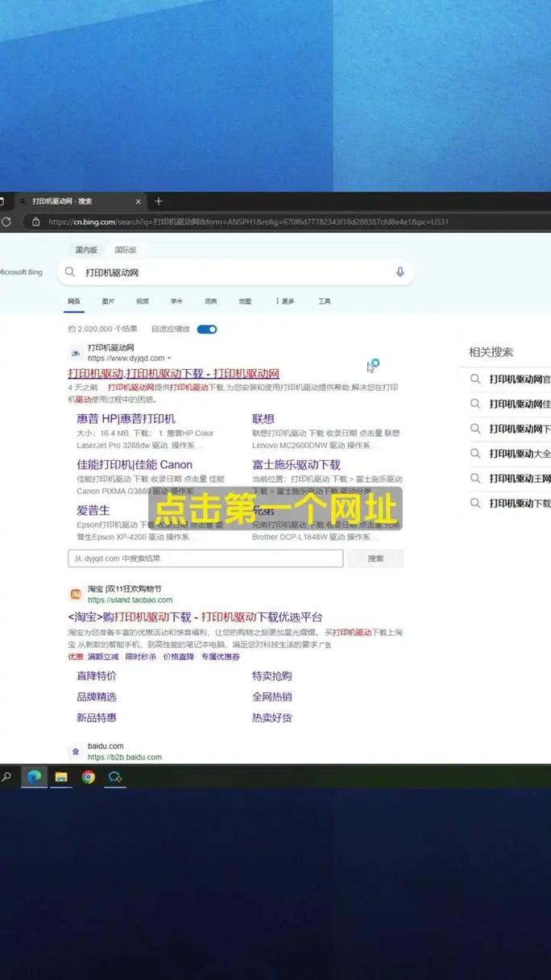The height and width of the screenshot is (980, 551).
Task: Click the 专属优惠券 link
Action: [220, 657]
